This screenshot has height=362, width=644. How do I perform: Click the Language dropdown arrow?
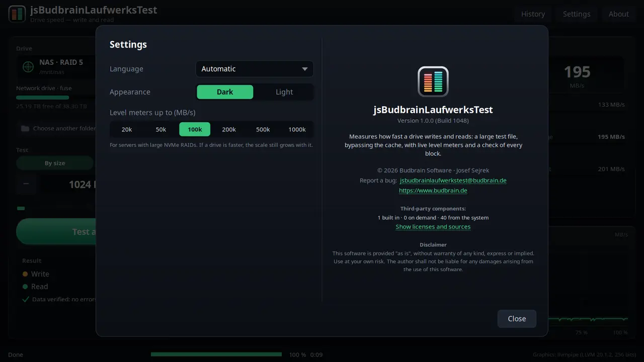point(305,69)
